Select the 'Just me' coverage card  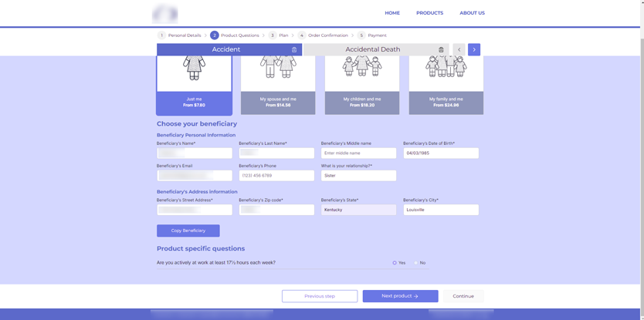(194, 86)
